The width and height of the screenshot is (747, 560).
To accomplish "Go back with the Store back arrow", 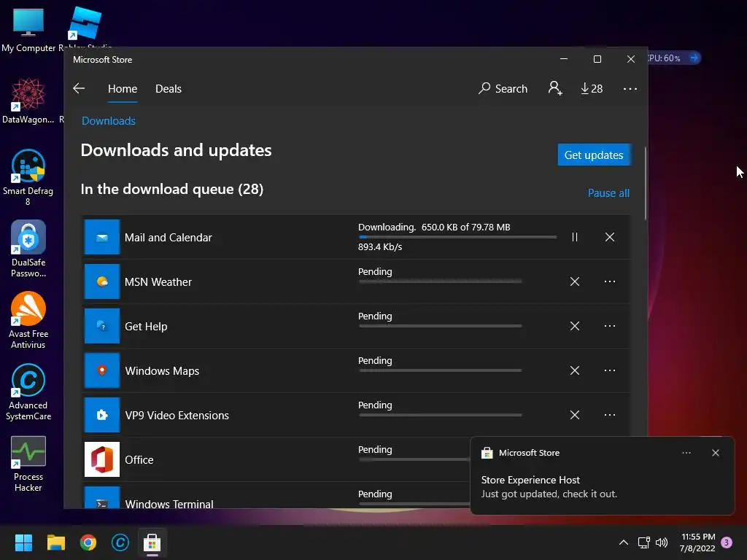I will coord(79,88).
